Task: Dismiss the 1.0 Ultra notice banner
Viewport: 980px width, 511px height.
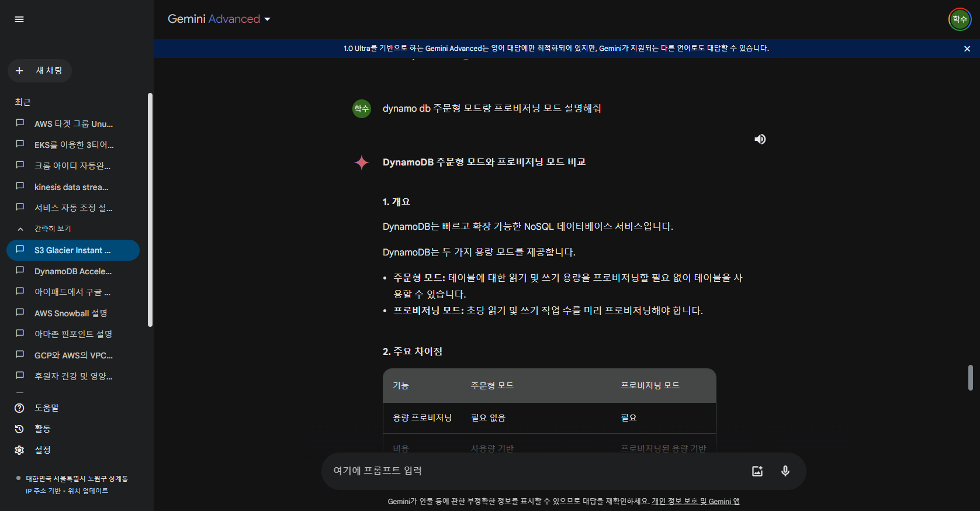Action: tap(967, 49)
